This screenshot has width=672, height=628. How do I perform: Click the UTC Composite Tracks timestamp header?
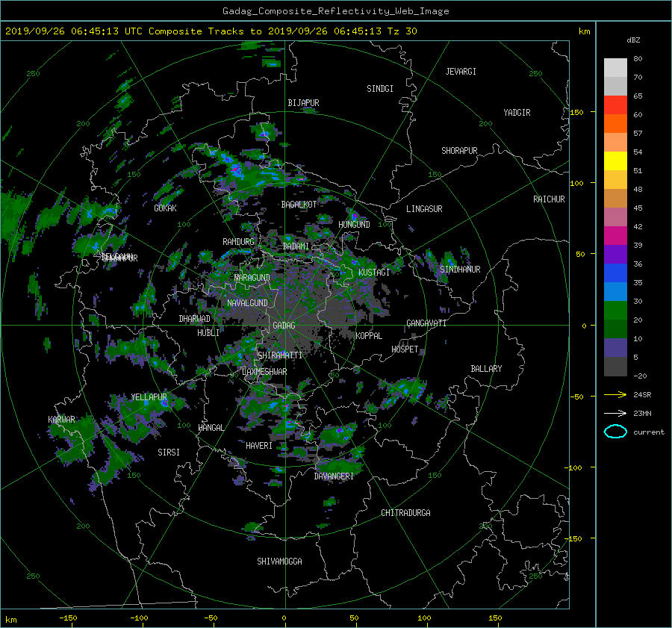pos(211,31)
